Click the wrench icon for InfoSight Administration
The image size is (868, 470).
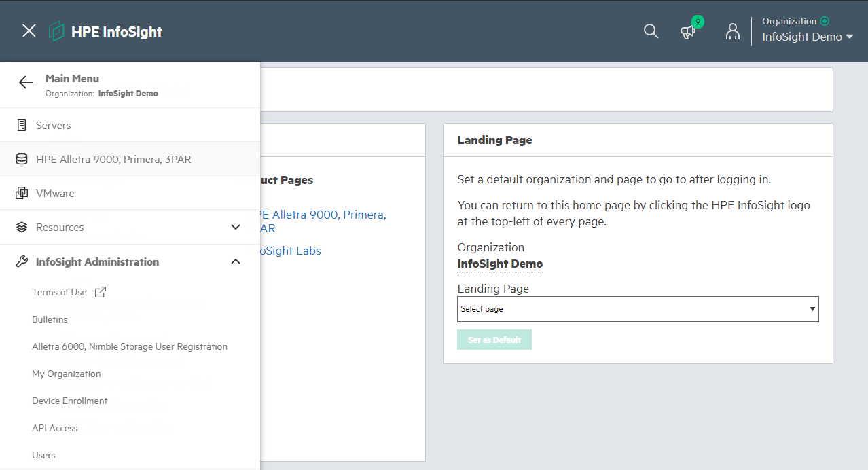pyautogui.click(x=21, y=261)
